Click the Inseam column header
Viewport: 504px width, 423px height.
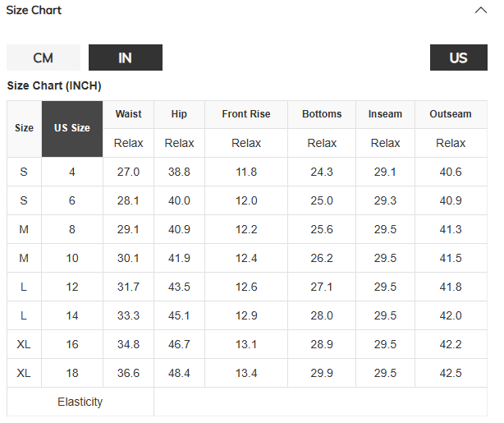click(x=385, y=114)
